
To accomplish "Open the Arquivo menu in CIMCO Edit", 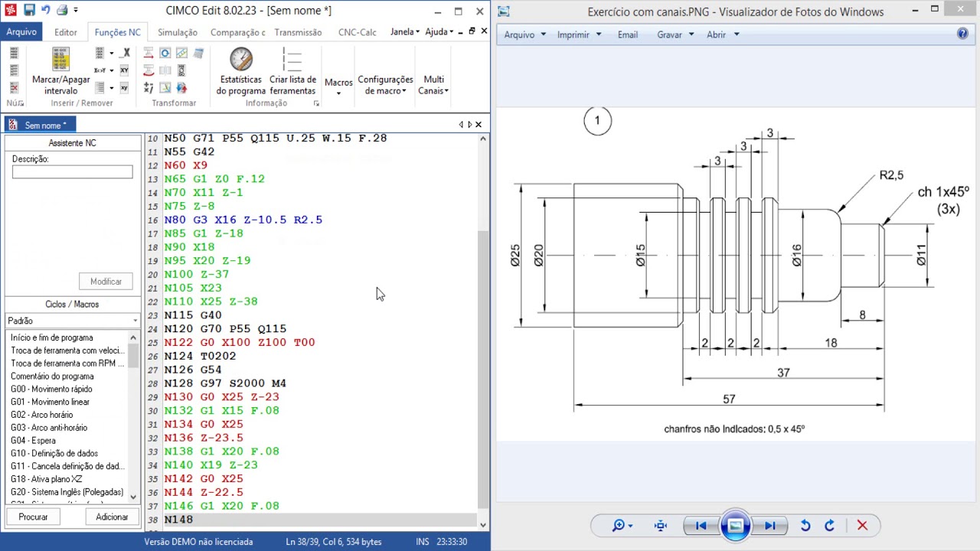I will click(x=21, y=32).
